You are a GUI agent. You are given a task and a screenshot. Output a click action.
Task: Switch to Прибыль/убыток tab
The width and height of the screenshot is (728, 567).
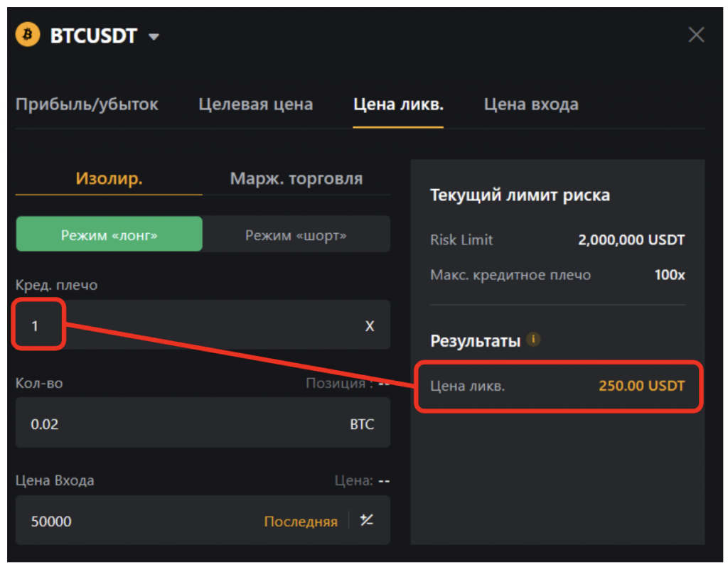87,104
